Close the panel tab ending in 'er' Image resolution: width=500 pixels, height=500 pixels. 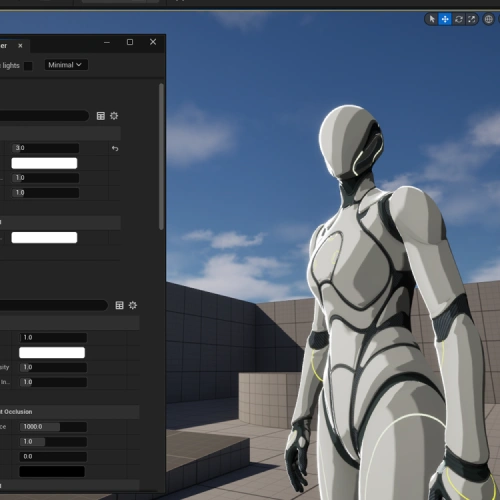click(x=20, y=46)
